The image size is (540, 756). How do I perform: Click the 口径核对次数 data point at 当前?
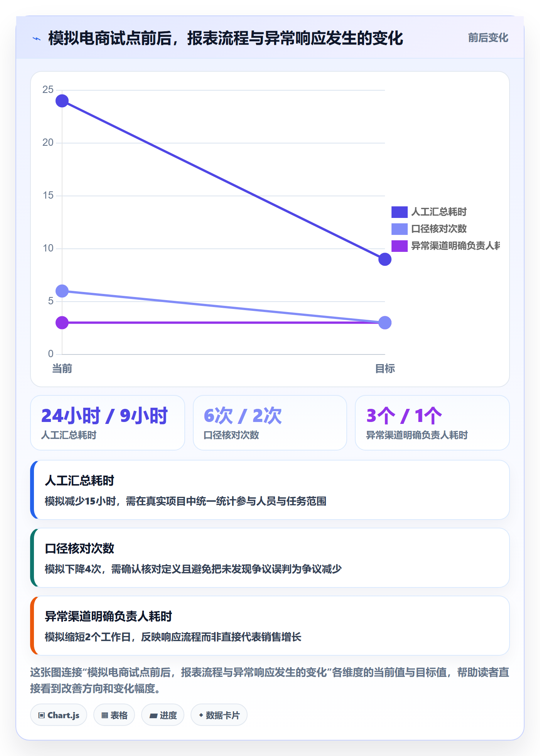(x=62, y=291)
